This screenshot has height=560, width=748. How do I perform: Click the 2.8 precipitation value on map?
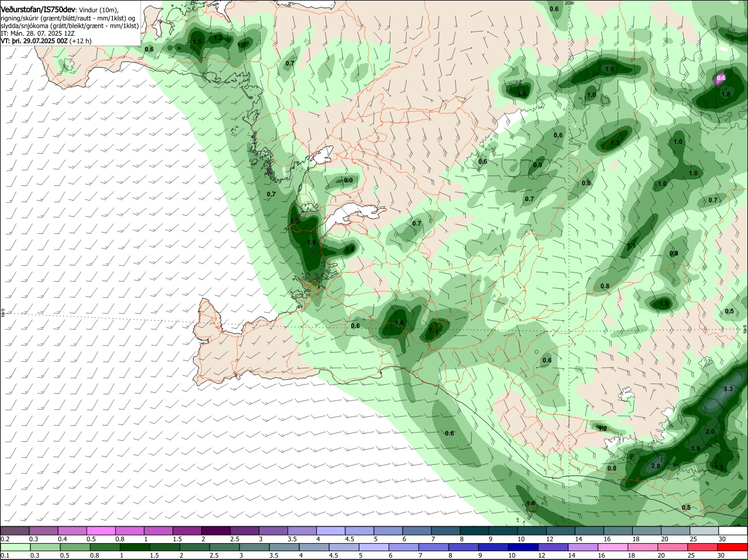(x=656, y=466)
